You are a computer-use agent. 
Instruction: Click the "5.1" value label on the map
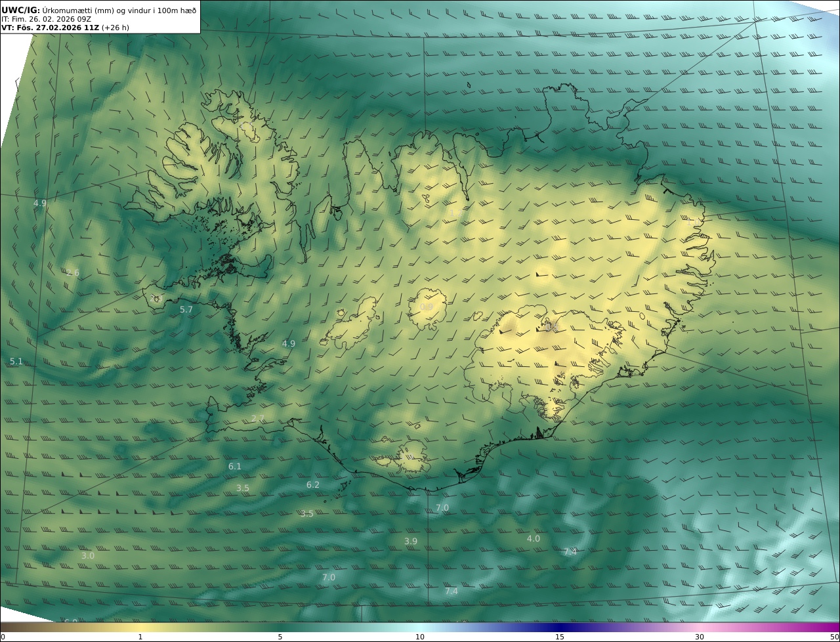[16, 362]
